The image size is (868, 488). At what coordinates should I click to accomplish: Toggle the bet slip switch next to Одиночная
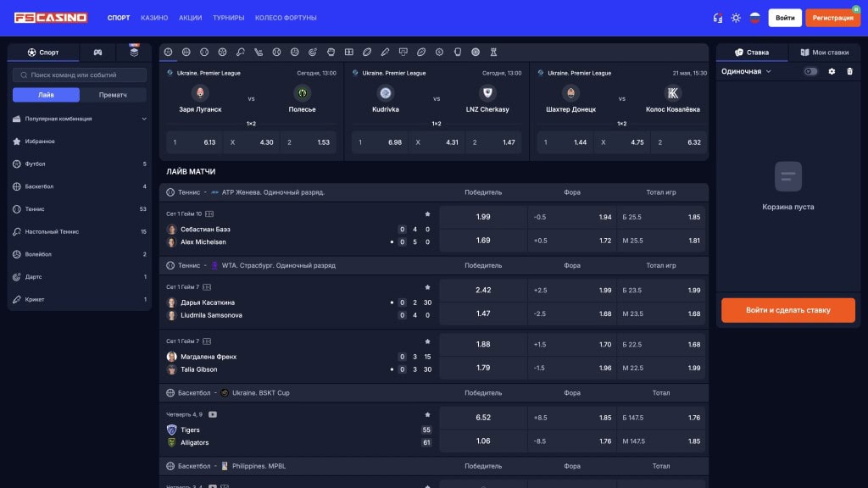pyautogui.click(x=810, y=71)
